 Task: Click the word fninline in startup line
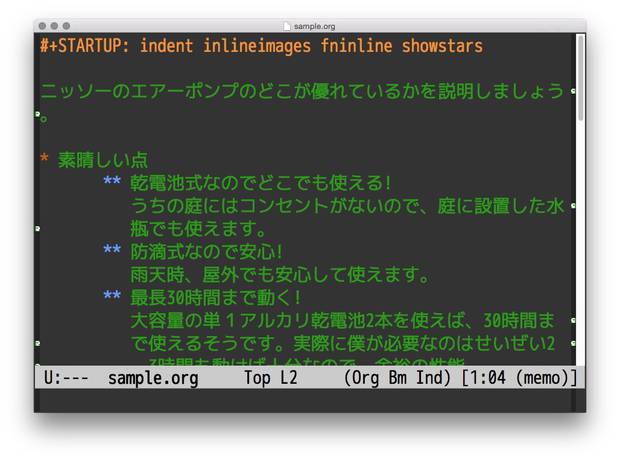356,46
